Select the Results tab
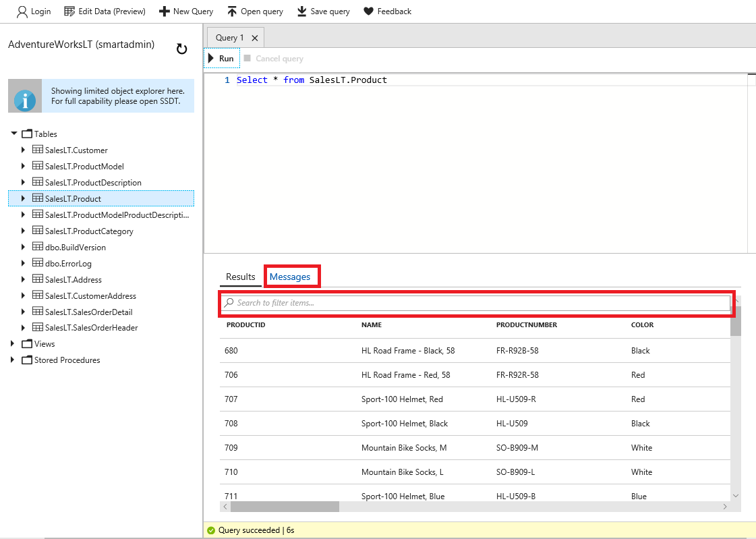 (x=240, y=277)
